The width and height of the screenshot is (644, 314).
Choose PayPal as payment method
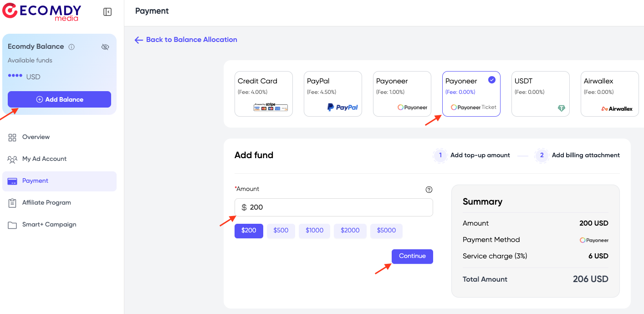pos(332,94)
